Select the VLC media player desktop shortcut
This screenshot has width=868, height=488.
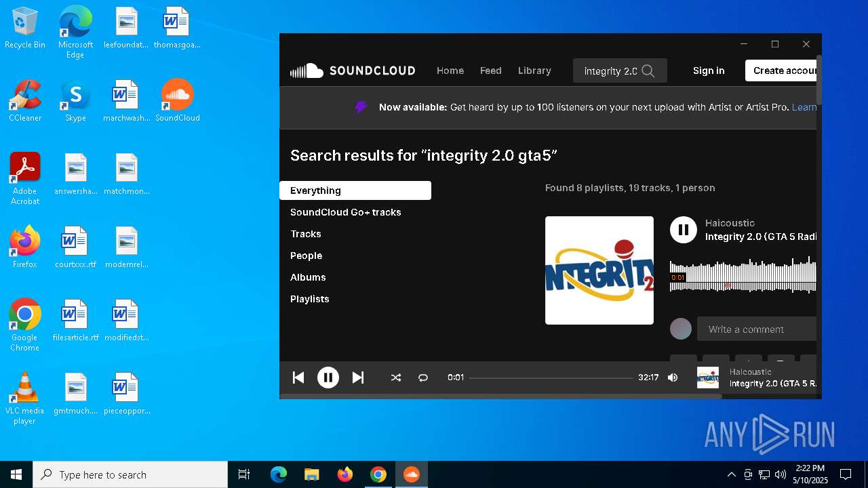click(25, 399)
